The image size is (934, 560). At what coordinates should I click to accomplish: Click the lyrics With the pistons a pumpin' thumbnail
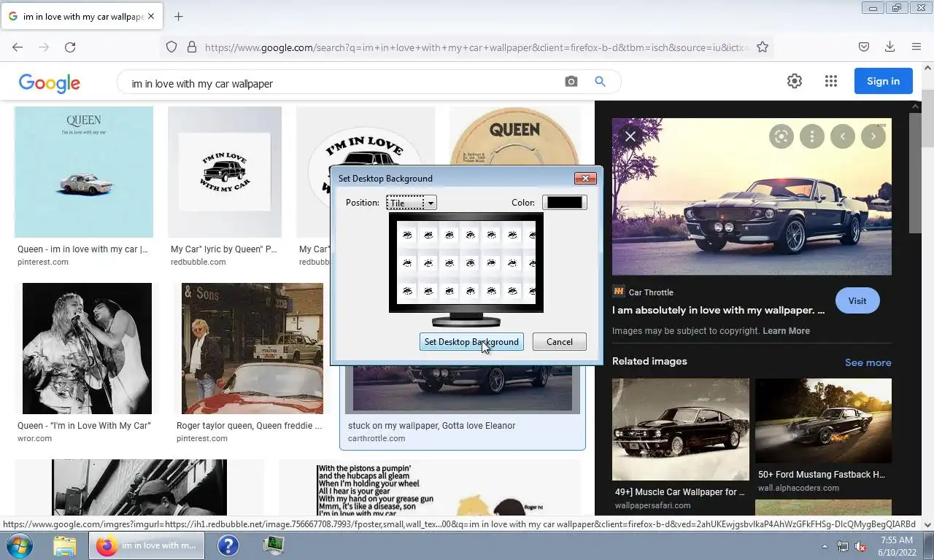click(430, 488)
